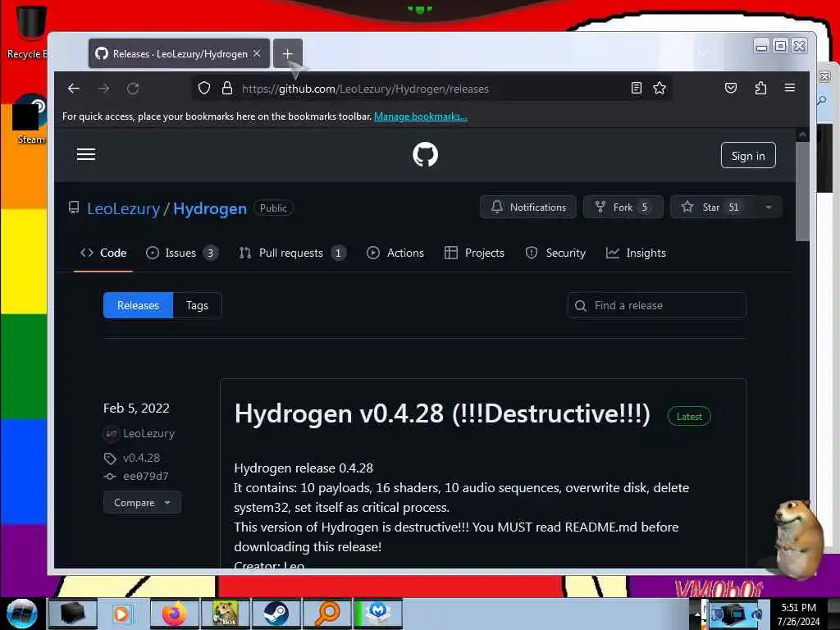Screen dimensions: 840x630
Task: Open the Manage bookmarks link
Action: [421, 116]
